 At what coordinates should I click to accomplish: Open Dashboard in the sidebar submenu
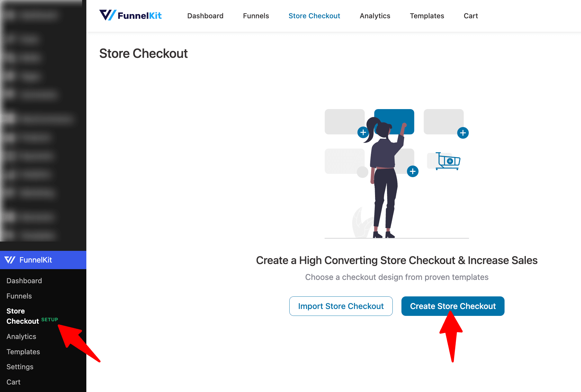tap(24, 281)
